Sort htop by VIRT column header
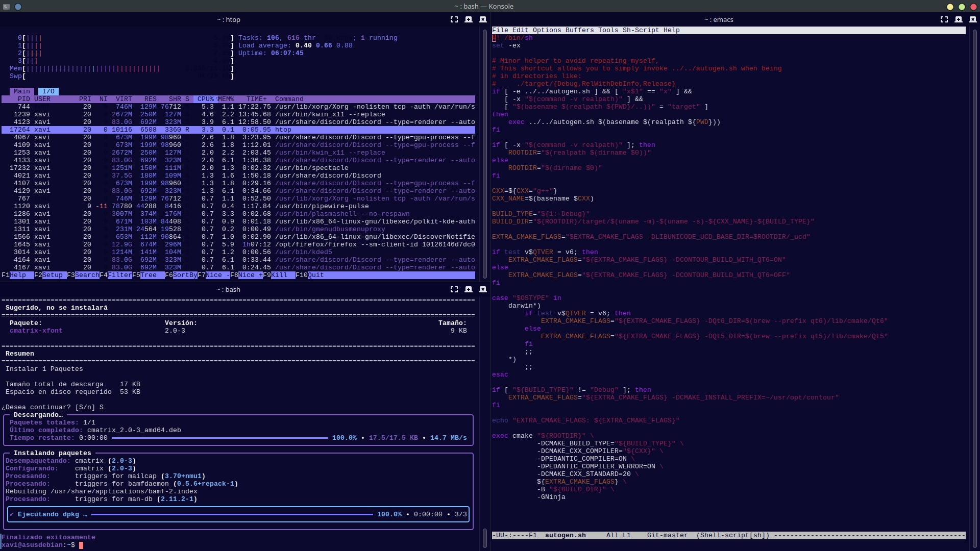Screen dimensions: 980x551 (124, 99)
